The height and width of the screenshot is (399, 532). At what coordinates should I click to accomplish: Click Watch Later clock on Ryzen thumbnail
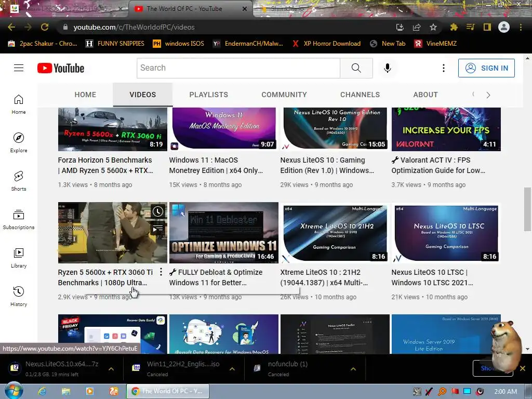point(158,211)
